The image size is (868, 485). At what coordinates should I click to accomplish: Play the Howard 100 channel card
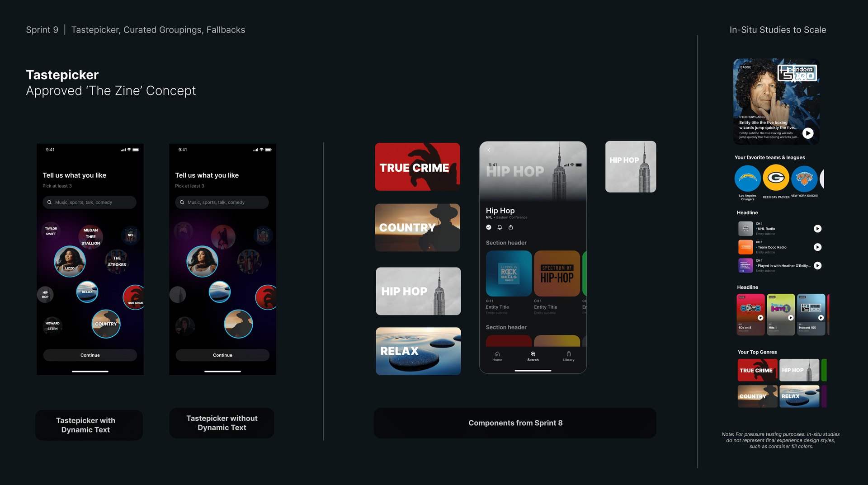pyautogui.click(x=821, y=318)
